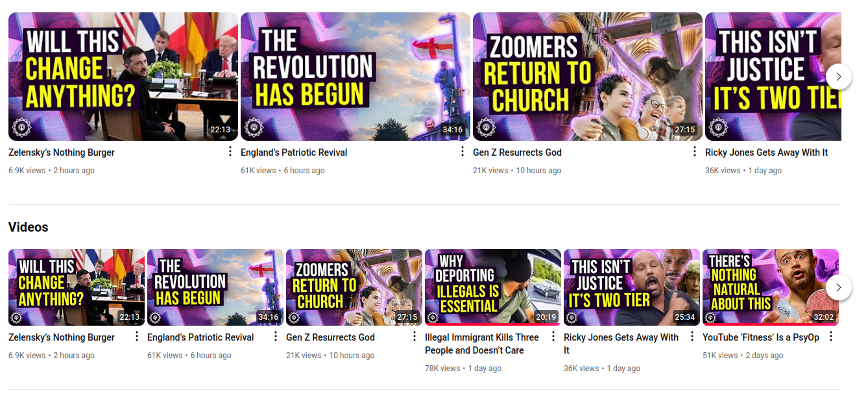
Task: Click the 25:34 duration badge on the Two Tier thumbnail
Action: pyautogui.click(x=684, y=317)
